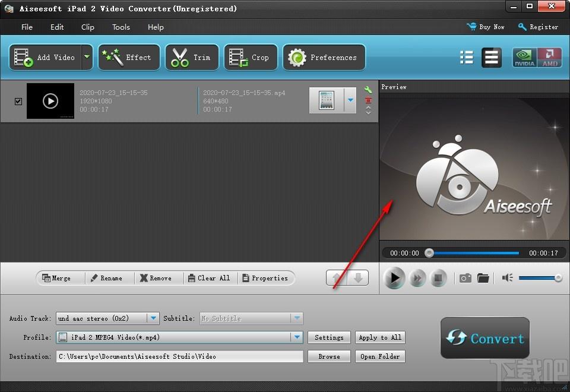
Task: Click Open Folder button
Action: pos(380,356)
